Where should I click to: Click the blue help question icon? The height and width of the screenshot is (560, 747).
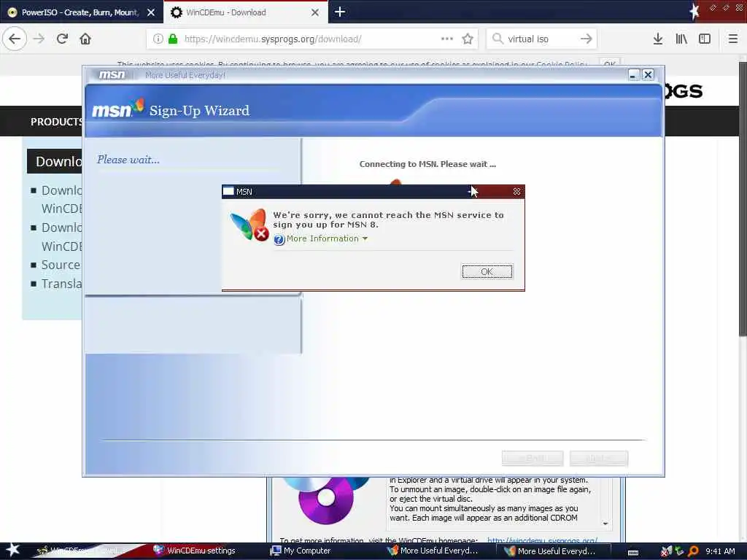coord(279,239)
